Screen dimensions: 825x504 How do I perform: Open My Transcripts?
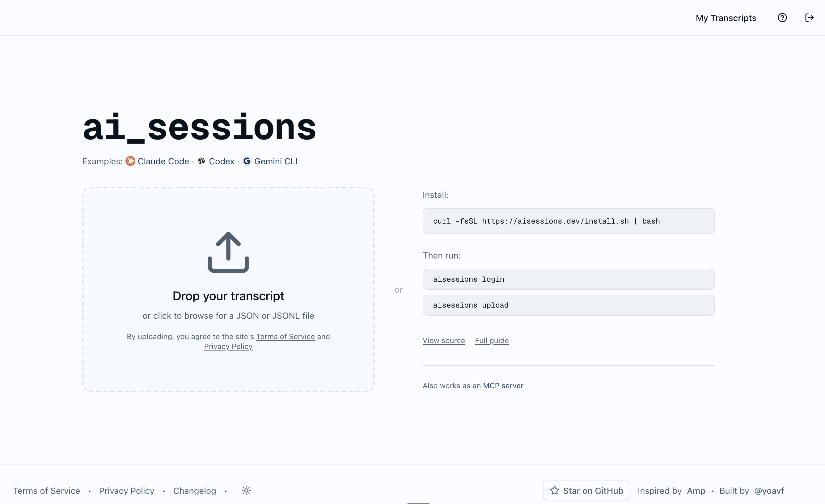[726, 18]
